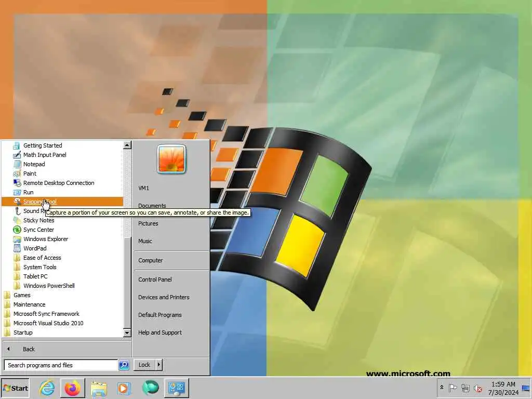
Task: Open Control Panel
Action: tap(155, 279)
